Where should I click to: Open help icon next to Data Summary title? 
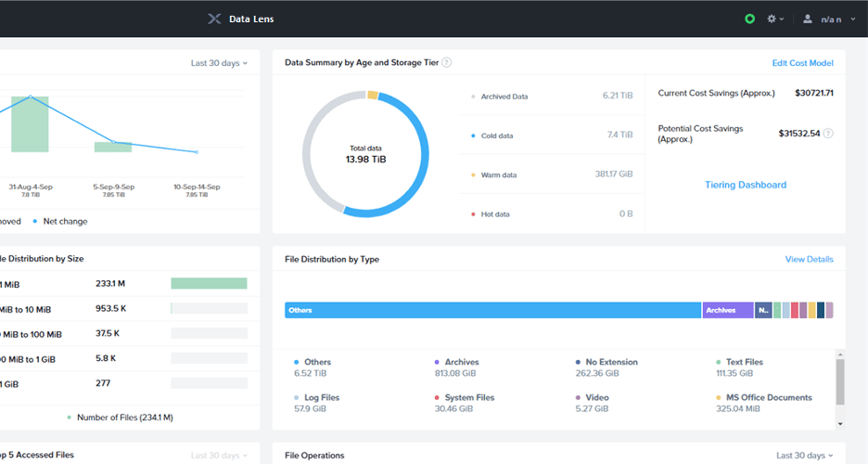point(447,62)
